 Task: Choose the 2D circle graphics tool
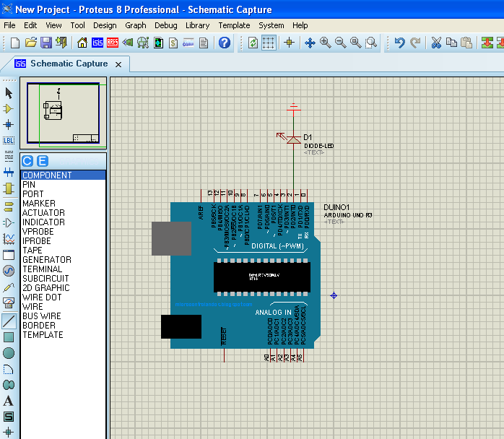pyautogui.click(x=9, y=353)
